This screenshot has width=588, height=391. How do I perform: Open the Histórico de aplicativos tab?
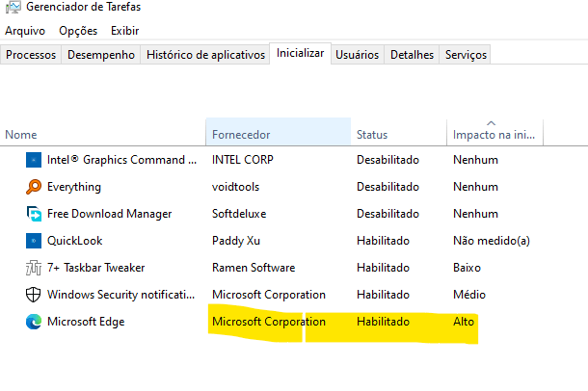pyautogui.click(x=205, y=55)
